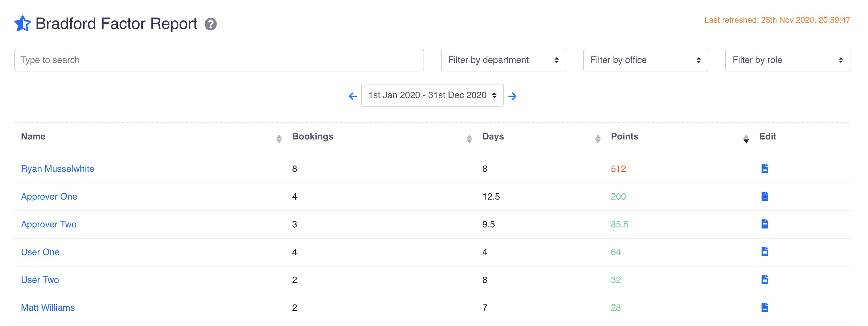This screenshot has height=326, width=868.
Task: Open edit document for Approver Two
Action: click(765, 224)
